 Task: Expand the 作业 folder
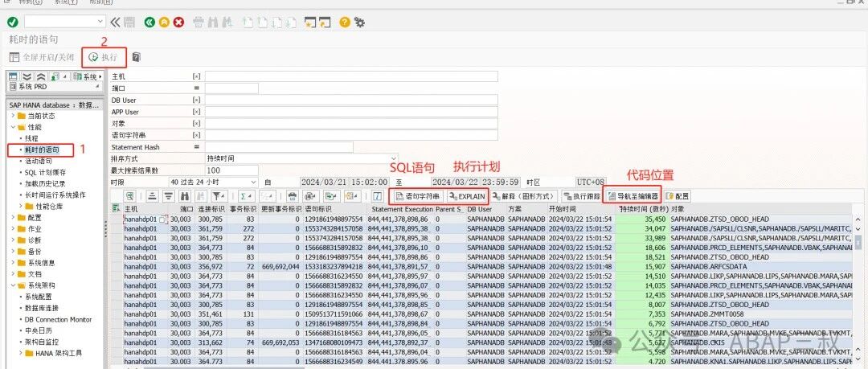14,229
